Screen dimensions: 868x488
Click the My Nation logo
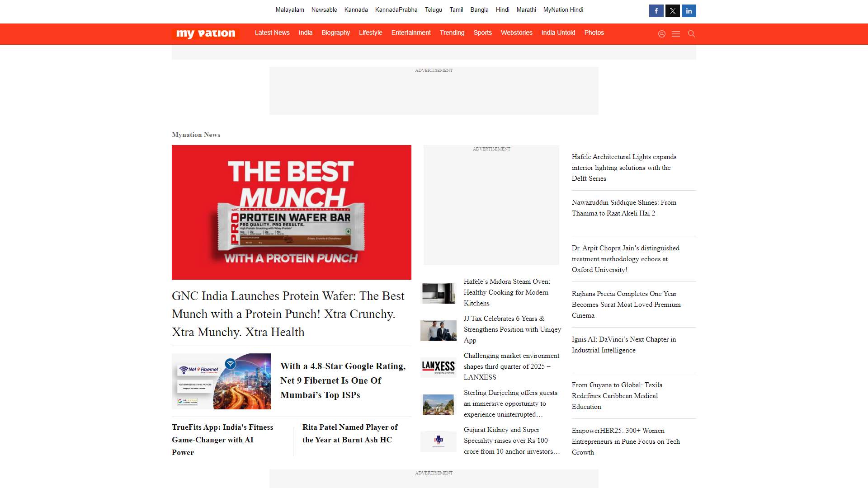[x=206, y=33]
